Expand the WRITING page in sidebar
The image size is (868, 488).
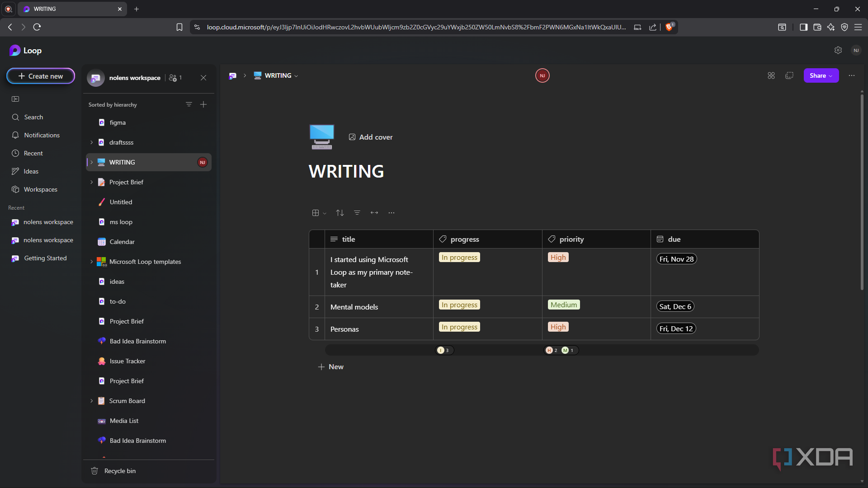click(x=91, y=162)
